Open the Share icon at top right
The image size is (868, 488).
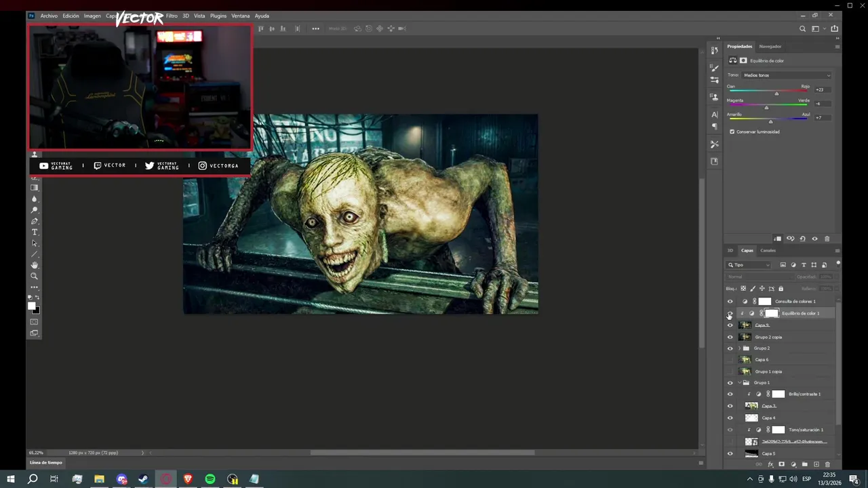tap(834, 28)
